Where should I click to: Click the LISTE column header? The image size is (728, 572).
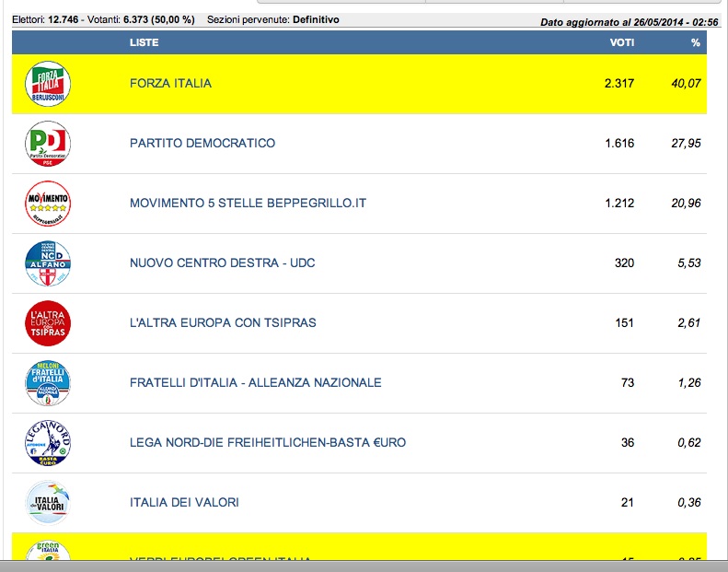click(144, 42)
